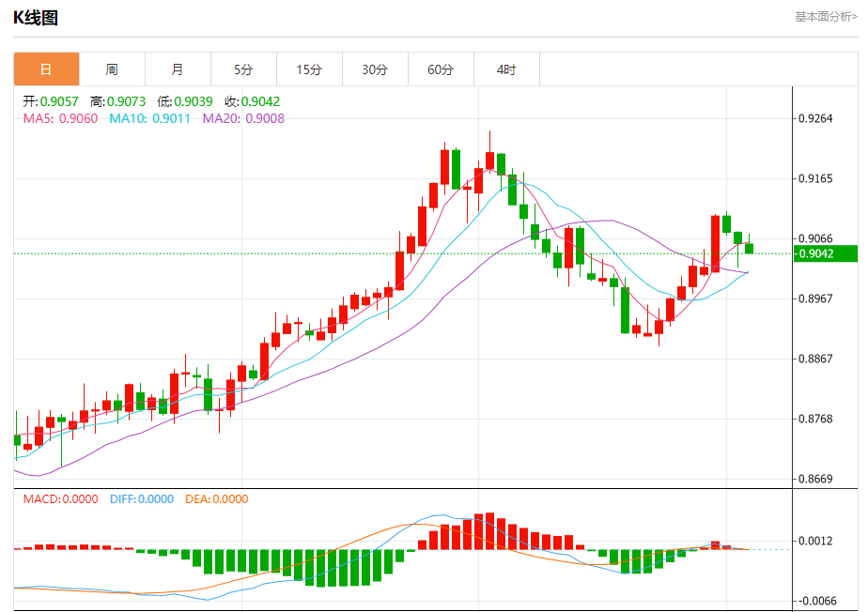
Task: Click the K线图 heading
Action: click(36, 18)
